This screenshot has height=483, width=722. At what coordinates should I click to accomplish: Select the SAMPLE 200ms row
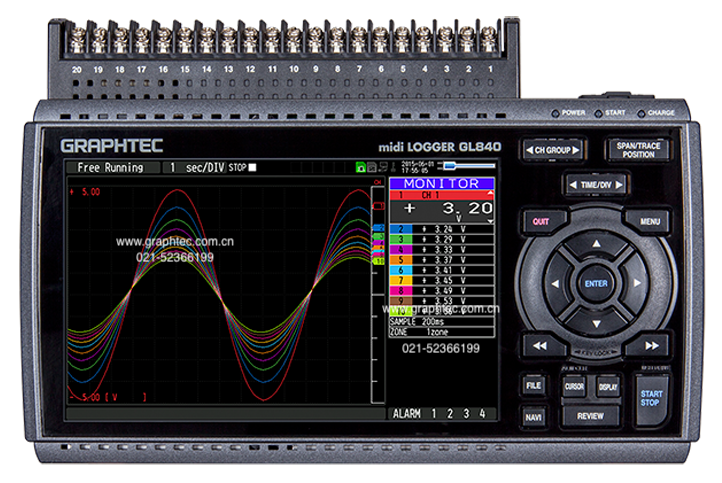(x=442, y=322)
